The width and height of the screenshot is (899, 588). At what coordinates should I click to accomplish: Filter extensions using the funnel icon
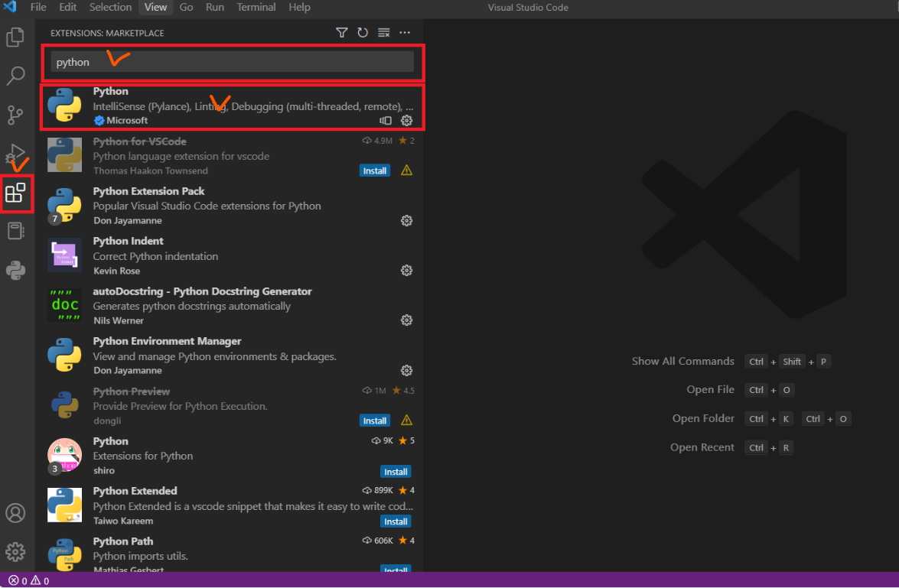click(342, 33)
